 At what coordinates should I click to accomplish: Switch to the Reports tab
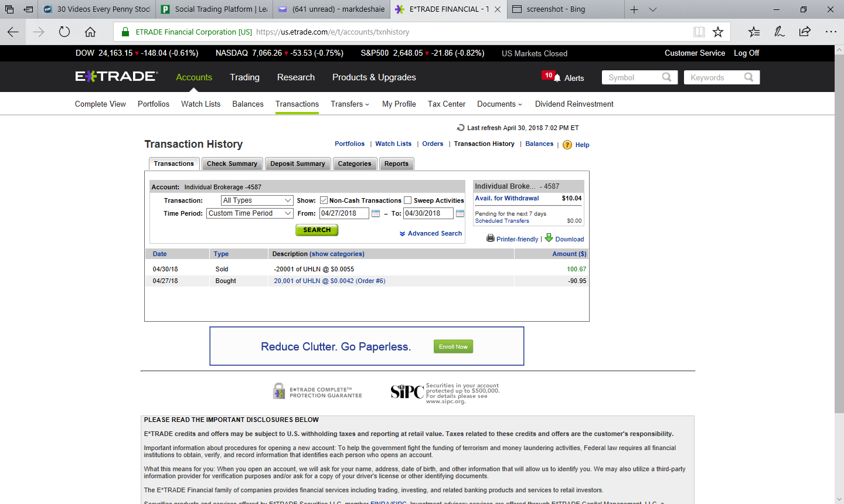click(x=396, y=164)
